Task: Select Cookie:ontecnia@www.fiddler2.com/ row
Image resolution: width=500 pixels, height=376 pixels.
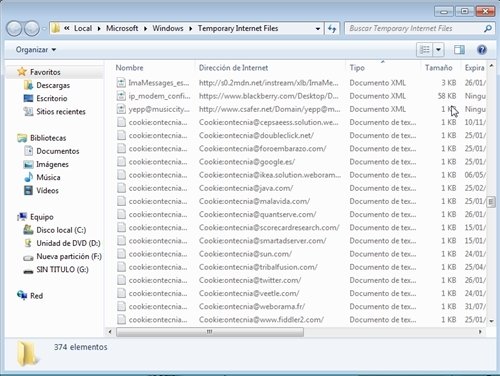Action: pos(301,320)
